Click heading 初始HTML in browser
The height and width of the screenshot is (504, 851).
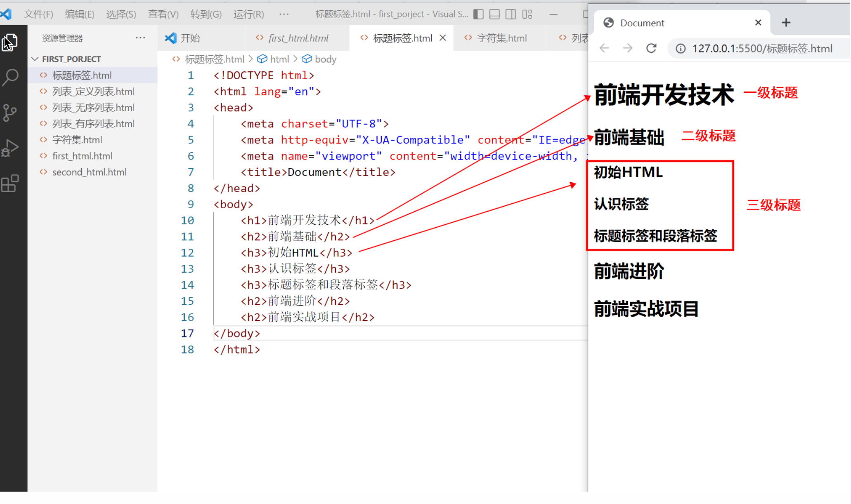tap(628, 172)
